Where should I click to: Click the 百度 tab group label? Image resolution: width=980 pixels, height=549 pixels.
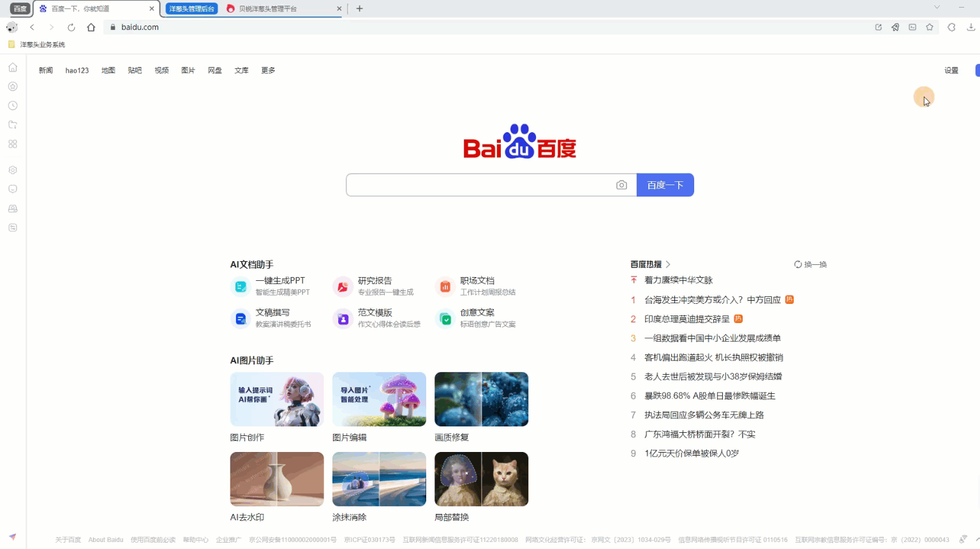click(x=20, y=9)
